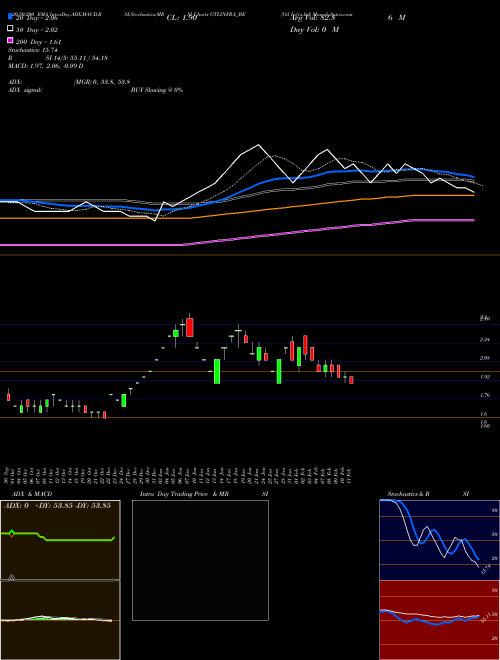Click the white 50 Day legend swatch
Image resolution: width=500 pixels, height=660 pixels.
pos(10,29)
